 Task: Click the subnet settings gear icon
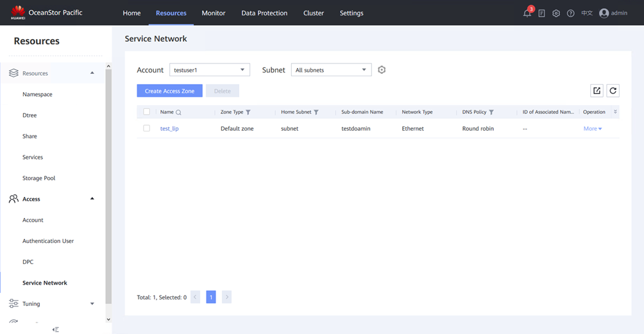(382, 70)
